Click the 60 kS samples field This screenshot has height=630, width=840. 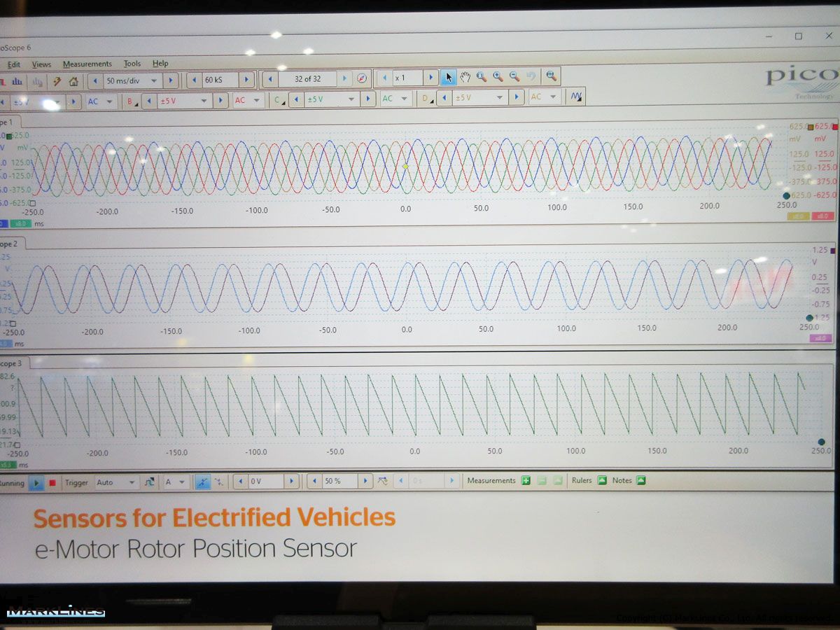coord(220,80)
